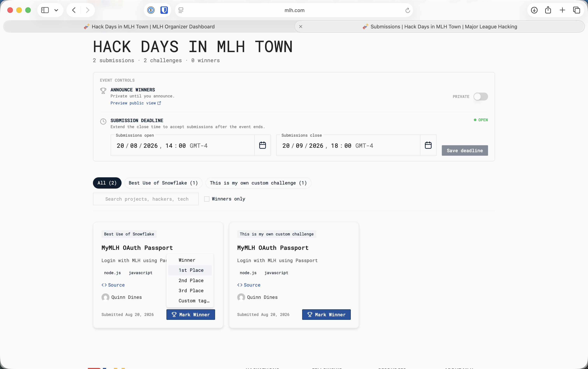Click the Submissions close date field
Image resolution: width=588 pixels, height=369 pixels.
click(348, 145)
